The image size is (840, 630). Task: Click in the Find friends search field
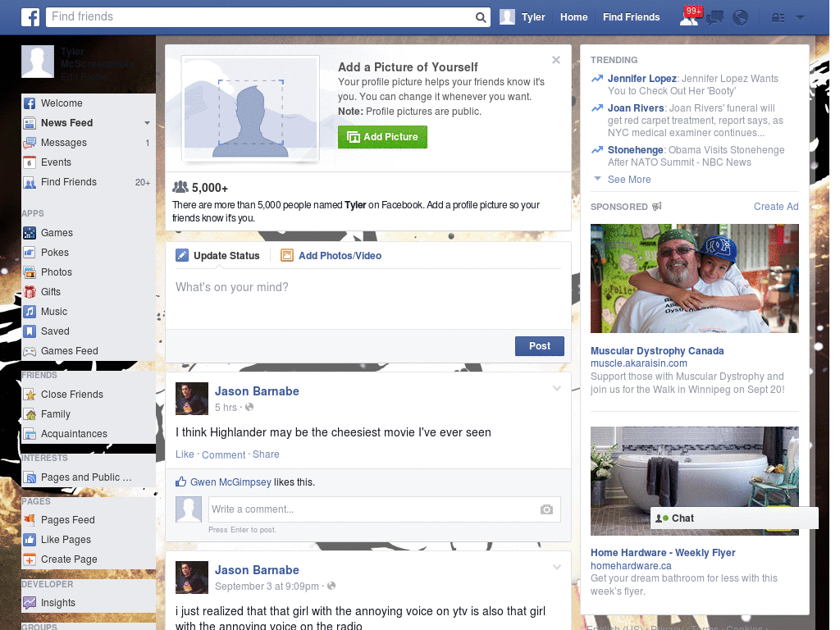point(261,17)
